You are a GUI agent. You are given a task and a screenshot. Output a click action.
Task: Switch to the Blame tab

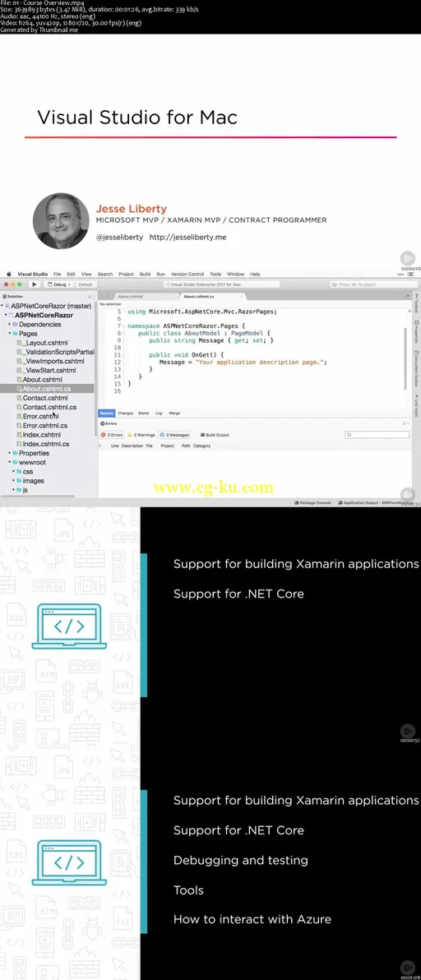(x=144, y=413)
